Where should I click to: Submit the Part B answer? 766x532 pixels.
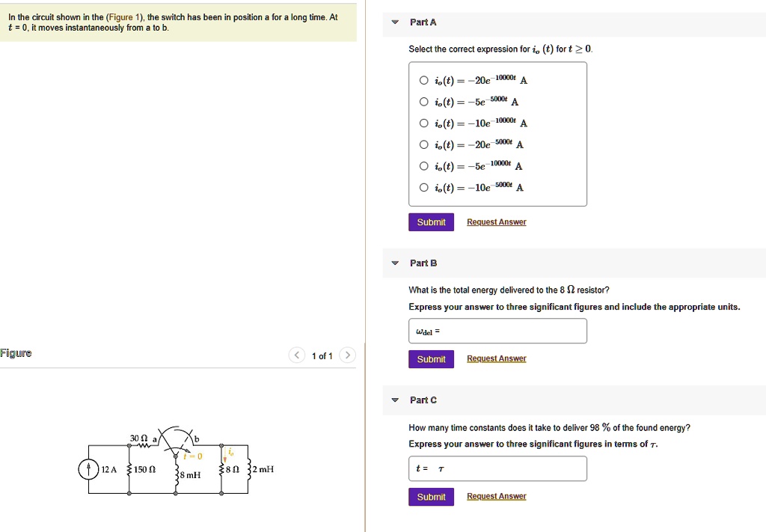coord(431,358)
